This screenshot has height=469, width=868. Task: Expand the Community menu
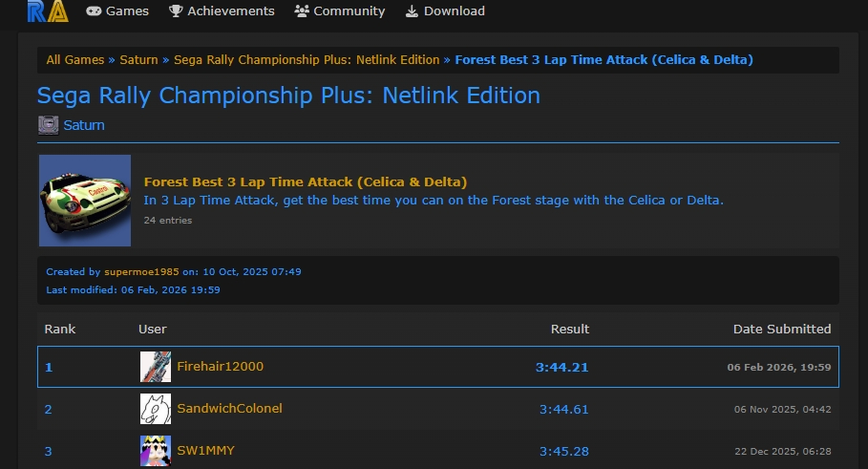(x=340, y=11)
